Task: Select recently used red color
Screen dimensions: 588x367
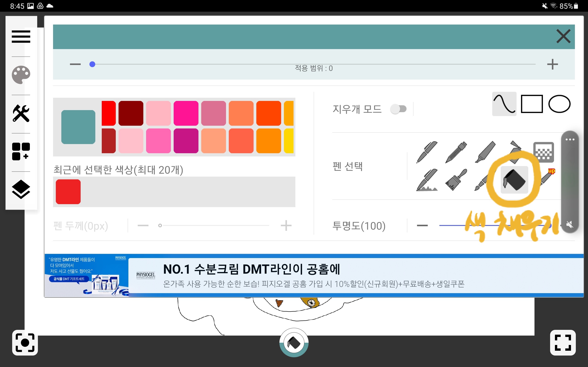Action: pyautogui.click(x=68, y=192)
